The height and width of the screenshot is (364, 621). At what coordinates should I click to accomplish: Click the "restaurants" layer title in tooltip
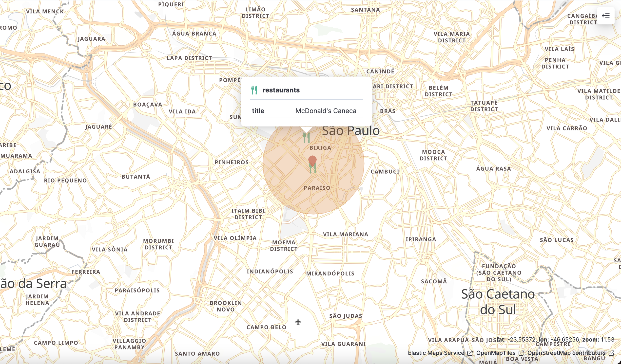coord(281,90)
